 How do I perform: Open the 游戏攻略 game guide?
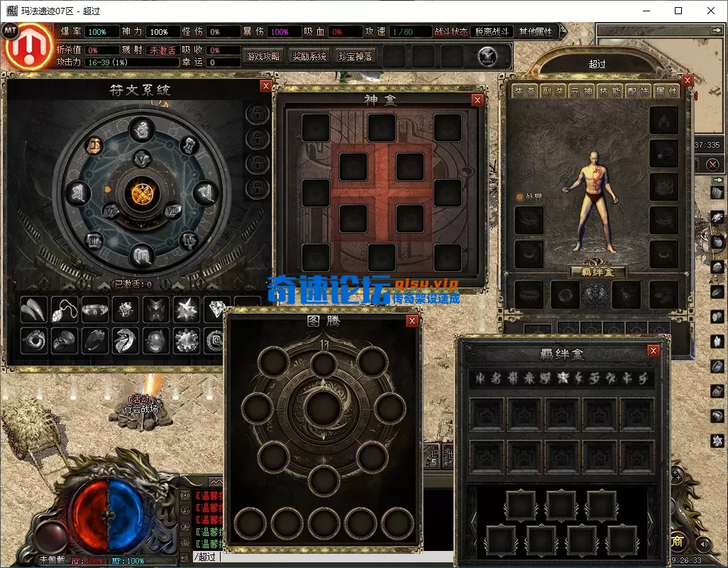[263, 56]
